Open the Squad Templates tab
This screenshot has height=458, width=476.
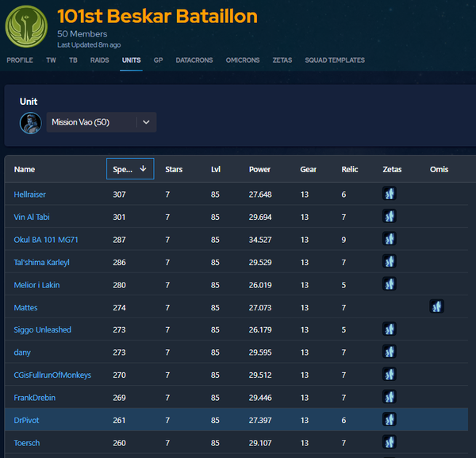pyautogui.click(x=334, y=60)
